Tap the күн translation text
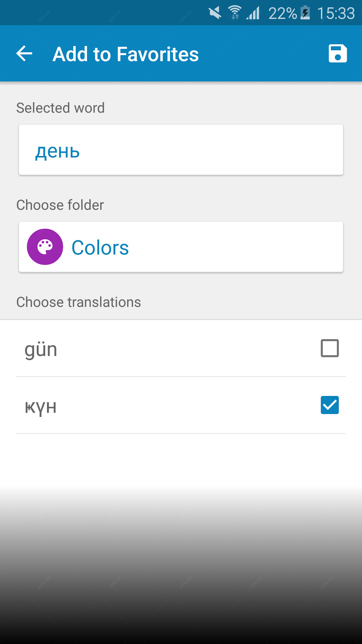 (41, 407)
